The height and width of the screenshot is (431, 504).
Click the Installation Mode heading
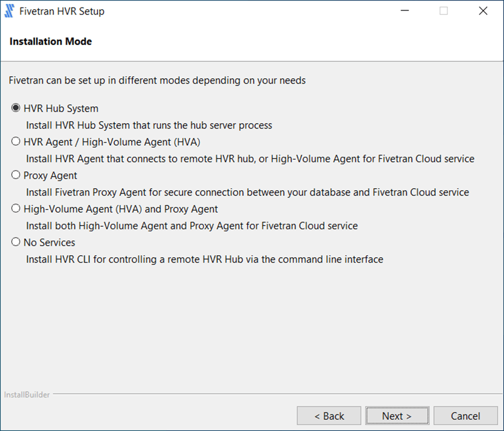point(51,41)
